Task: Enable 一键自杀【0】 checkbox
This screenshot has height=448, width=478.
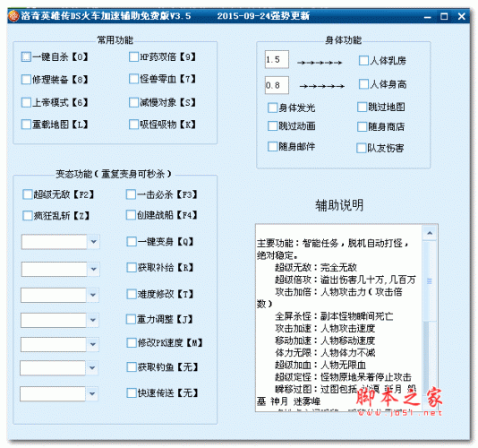Action: (x=26, y=56)
